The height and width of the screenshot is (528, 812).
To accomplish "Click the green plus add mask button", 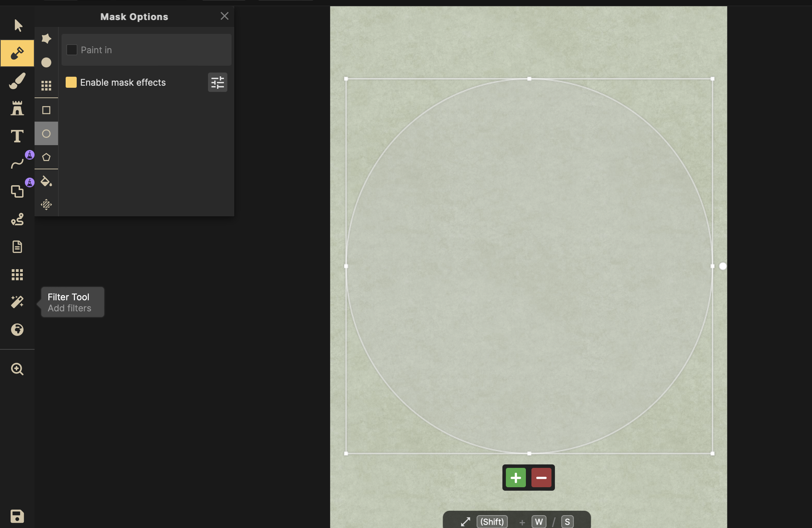I will (516, 478).
